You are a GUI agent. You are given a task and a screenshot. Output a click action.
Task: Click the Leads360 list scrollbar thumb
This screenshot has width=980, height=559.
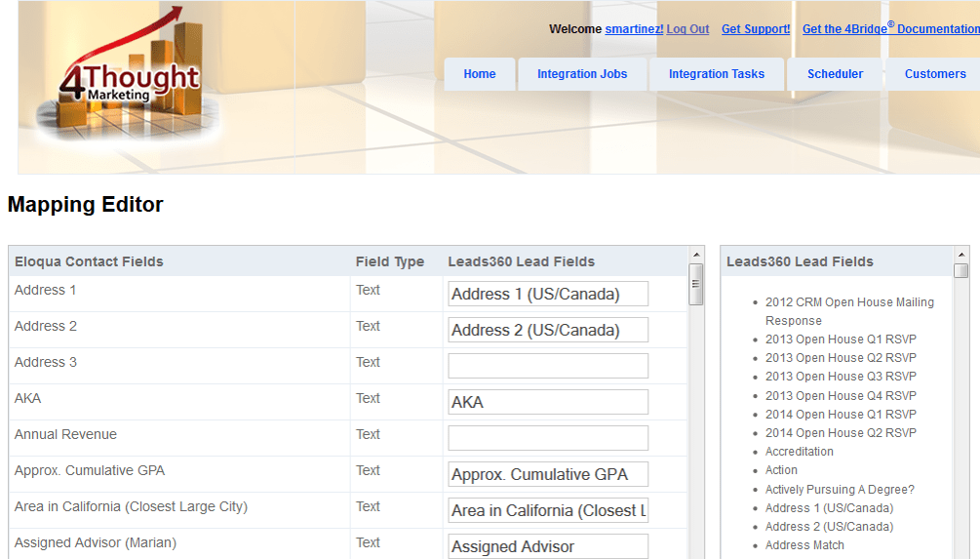(x=961, y=271)
